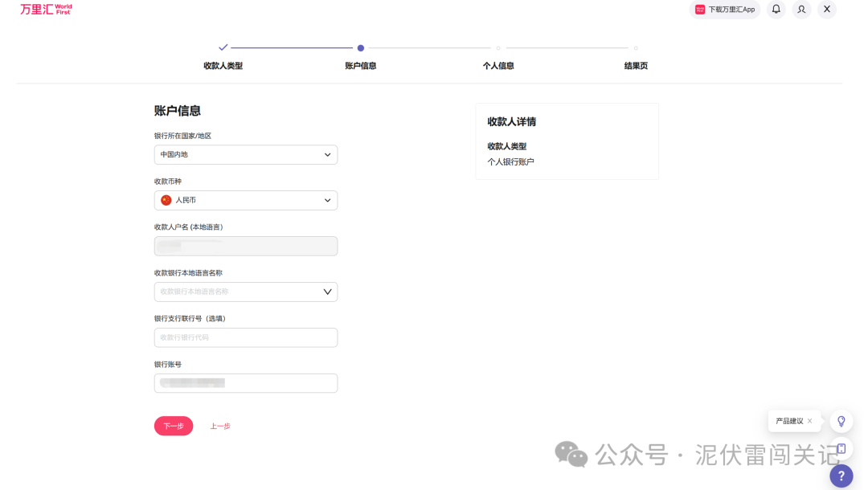
Task: Dismiss the 产品建议 bubble via its X
Action: tap(809, 420)
